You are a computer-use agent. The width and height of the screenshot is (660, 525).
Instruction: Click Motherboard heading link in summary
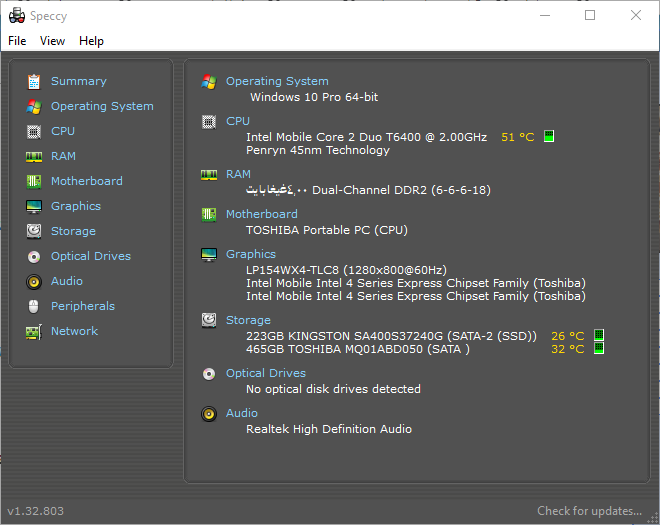(262, 214)
